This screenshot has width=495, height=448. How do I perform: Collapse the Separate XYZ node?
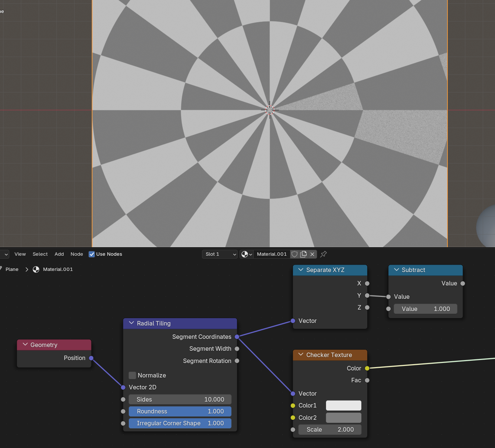click(301, 270)
